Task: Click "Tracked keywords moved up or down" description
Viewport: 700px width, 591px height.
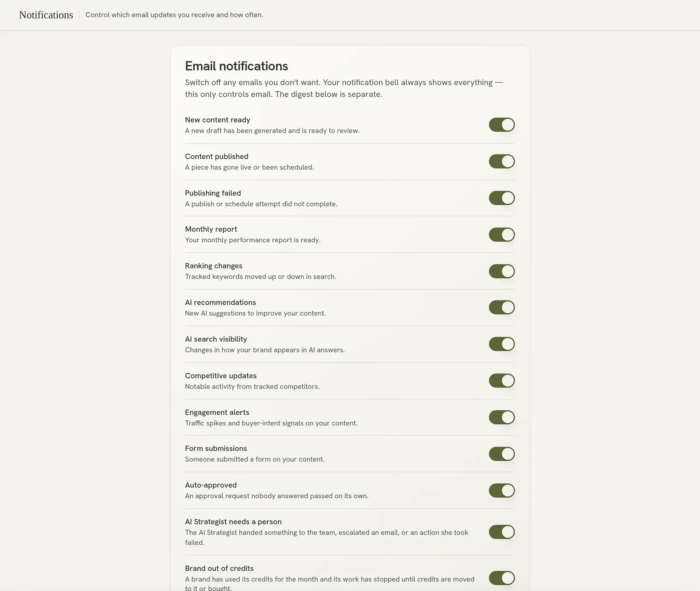Action: 261,277
